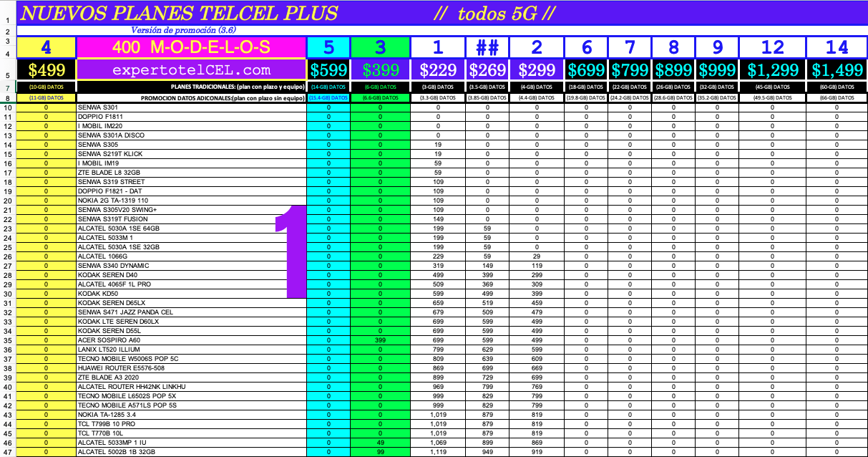Screen dimensions: 868x457
Task: Click the plan number 14 header cell
Action: tap(837, 47)
